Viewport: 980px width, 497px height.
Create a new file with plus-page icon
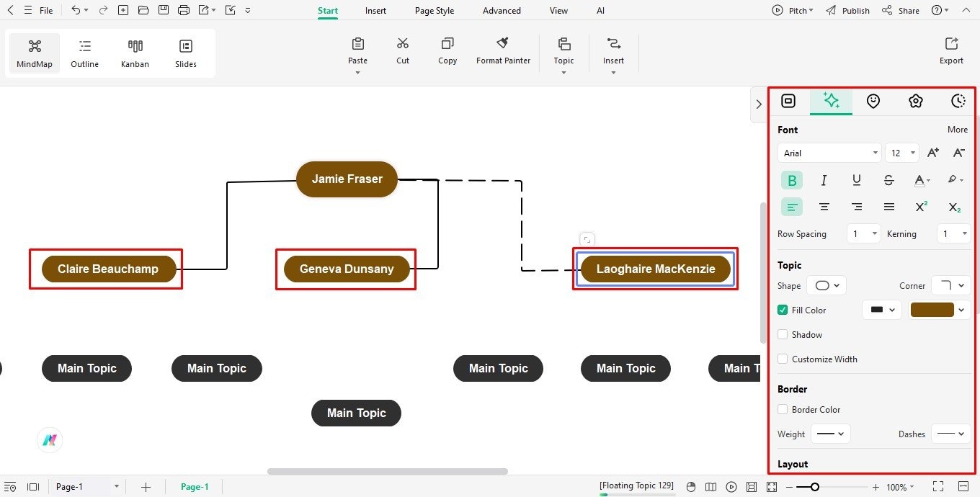coord(123,10)
